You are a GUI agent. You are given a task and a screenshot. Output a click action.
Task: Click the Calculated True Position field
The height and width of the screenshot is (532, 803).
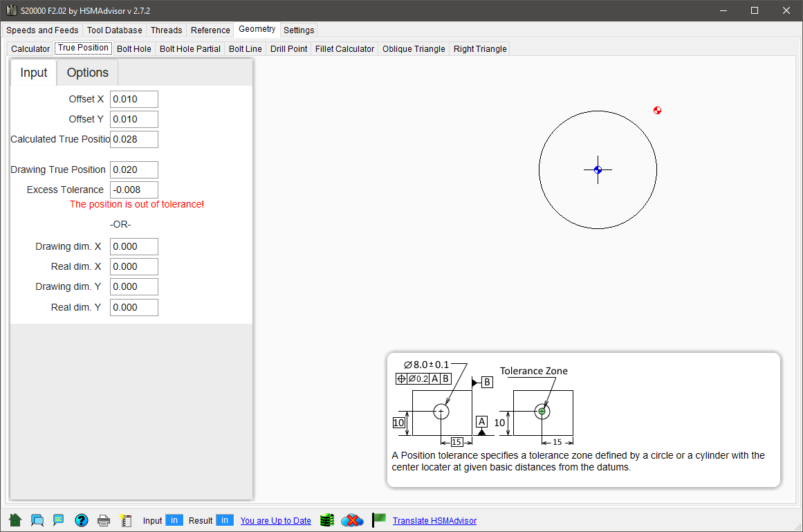134,139
